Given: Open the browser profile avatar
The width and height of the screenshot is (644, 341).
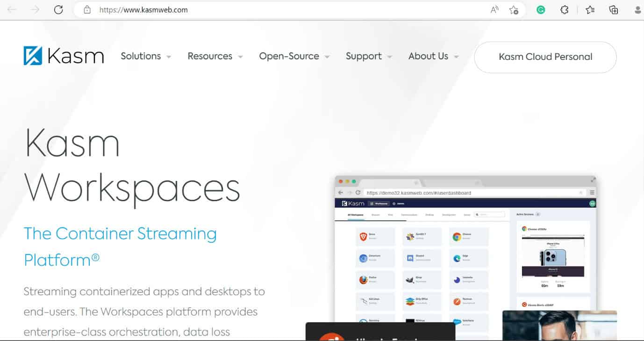Looking at the screenshot, I should [638, 10].
